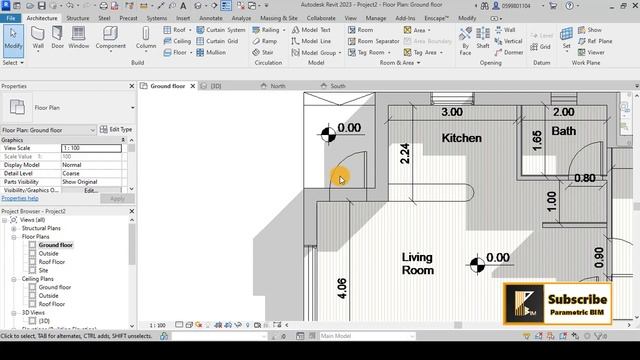Image resolution: width=640 pixels, height=360 pixels.
Task: Select the Door tool
Action: [x=58, y=38]
